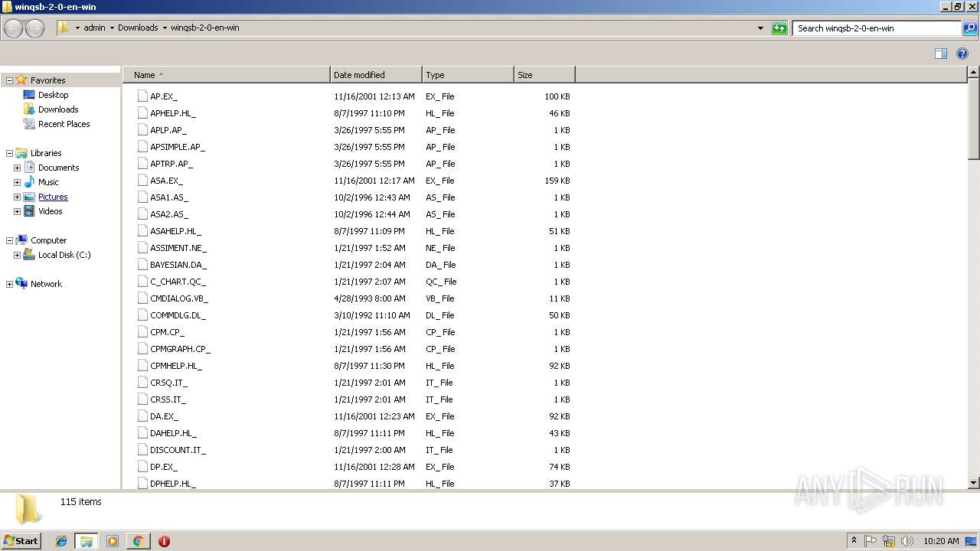Viewport: 980px width, 551px height.
Task: Click the red stop icon in the taskbar
Action: click(164, 541)
